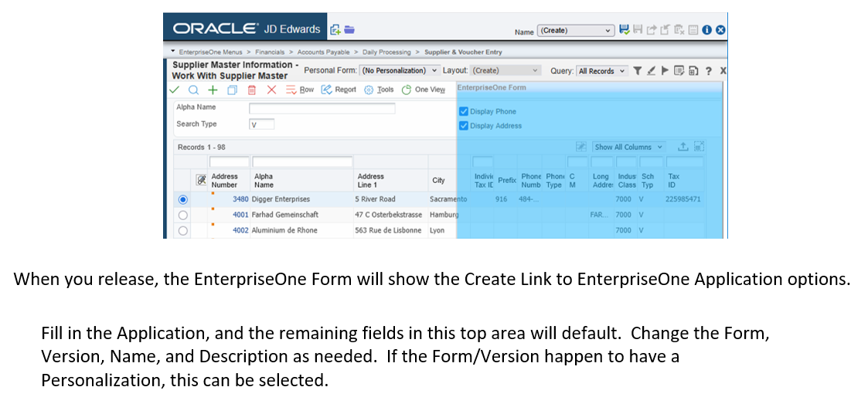Viewport: 868px width, 404px height.
Task: Click the question mark help icon
Action: point(708,71)
